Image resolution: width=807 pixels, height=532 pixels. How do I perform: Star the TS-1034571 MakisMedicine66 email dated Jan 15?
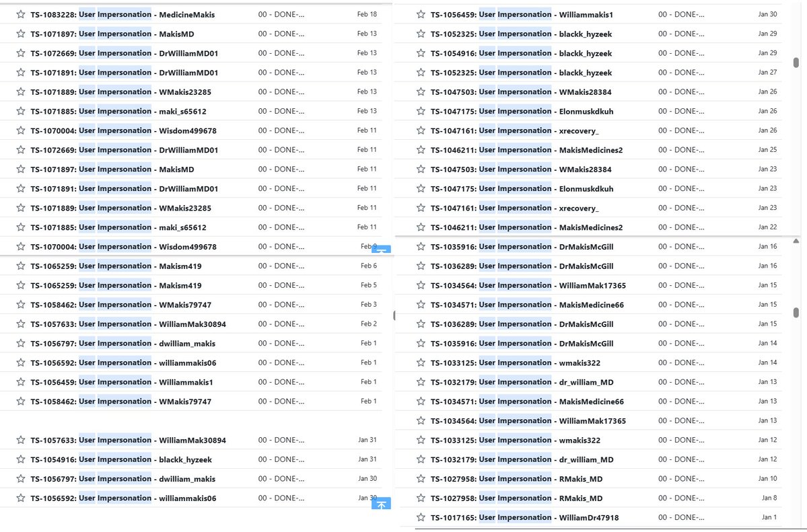[421, 305]
